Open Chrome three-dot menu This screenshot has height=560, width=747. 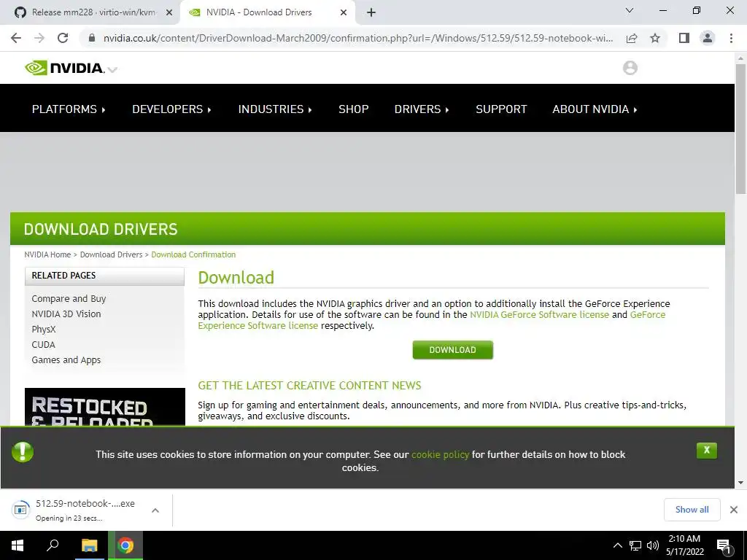tap(731, 38)
